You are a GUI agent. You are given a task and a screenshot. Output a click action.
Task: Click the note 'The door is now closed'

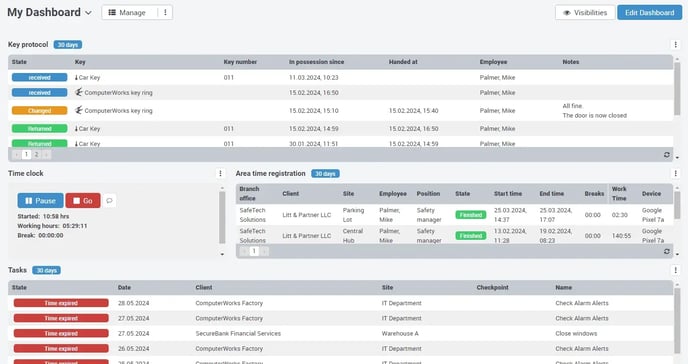pyautogui.click(x=595, y=115)
